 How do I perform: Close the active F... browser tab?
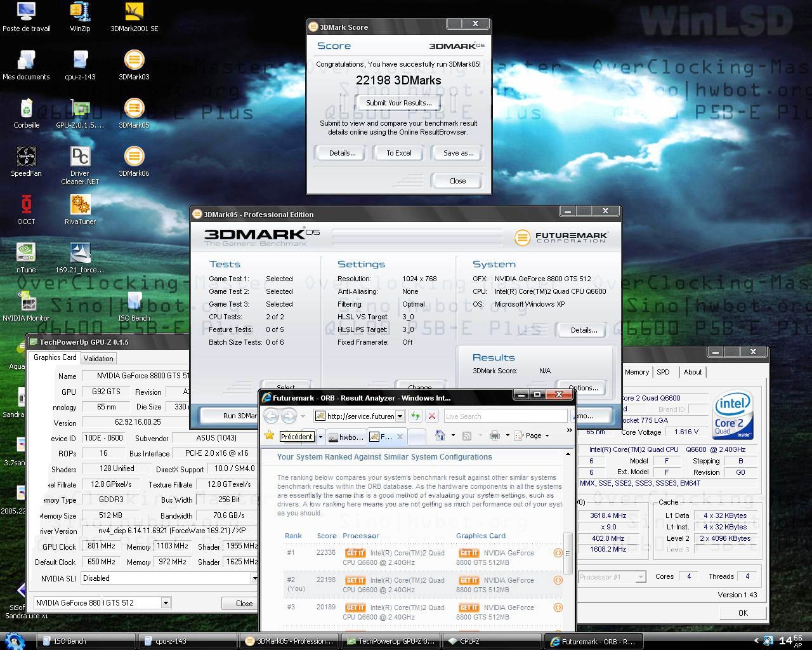tap(400, 437)
